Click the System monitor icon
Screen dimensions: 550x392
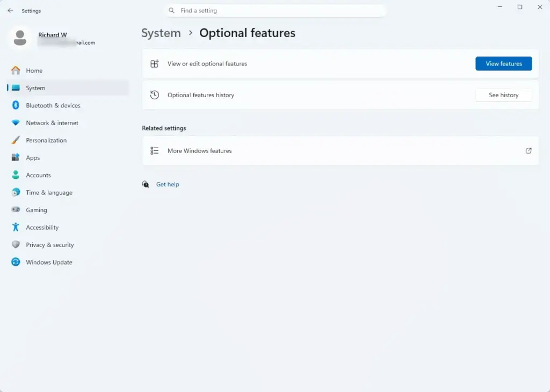click(16, 88)
